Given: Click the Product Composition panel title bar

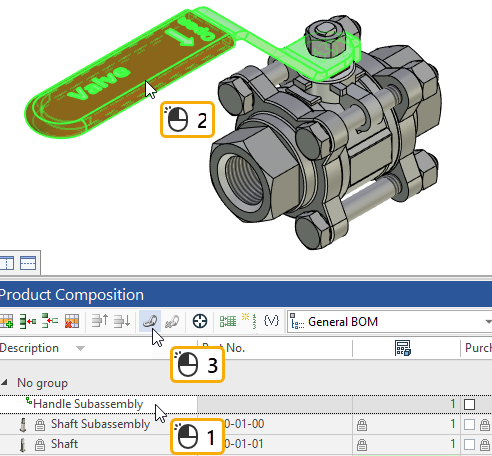Looking at the screenshot, I should (x=246, y=295).
